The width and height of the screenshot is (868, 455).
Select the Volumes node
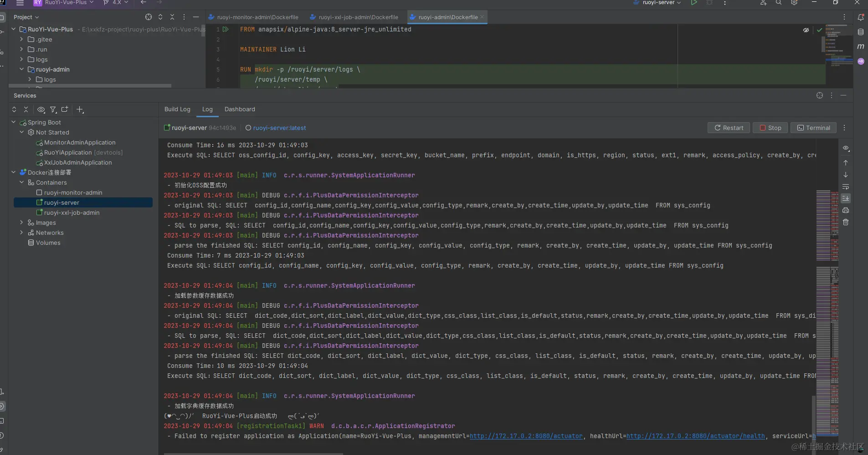(44, 243)
